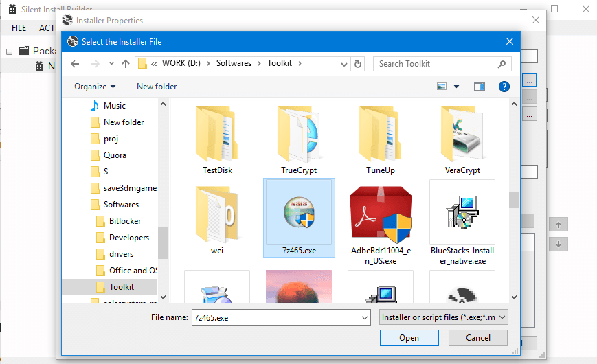Click Toolkit in the breadcrumb path
The height and width of the screenshot is (364, 597).
click(280, 63)
